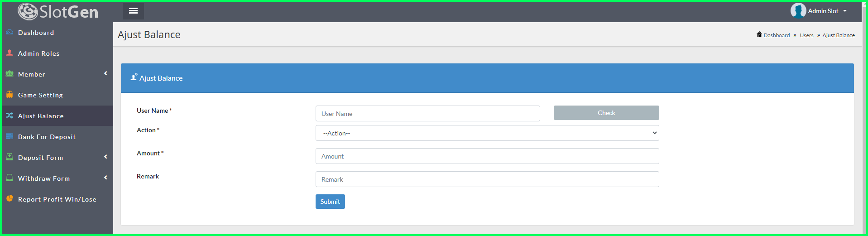Click the Admin Slot avatar icon
This screenshot has width=868, height=236.
(x=798, y=10)
